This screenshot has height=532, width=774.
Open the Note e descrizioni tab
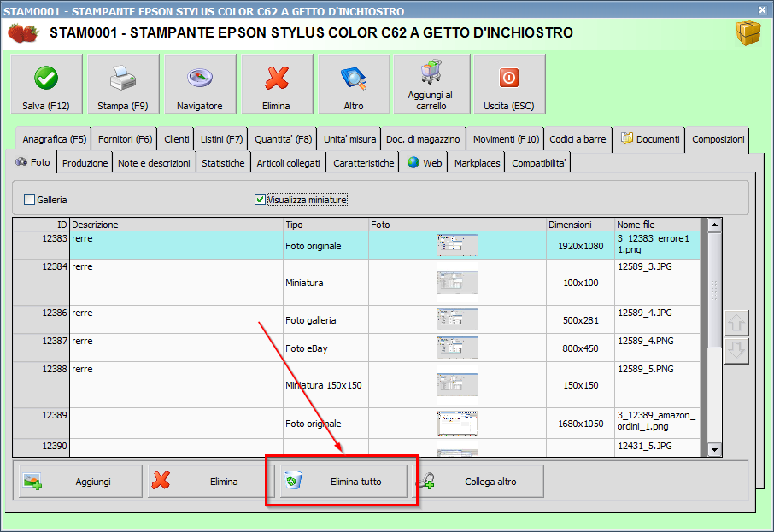coord(154,163)
